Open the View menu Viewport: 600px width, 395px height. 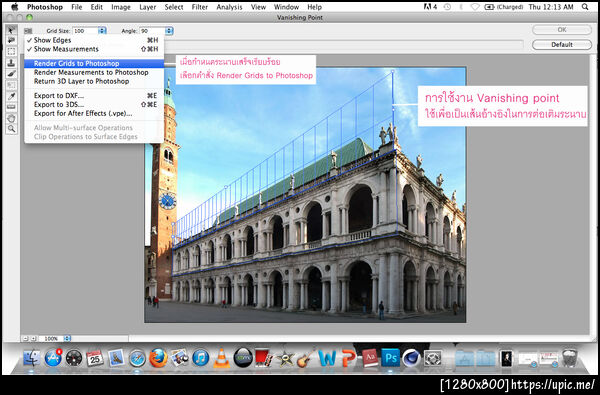[258, 7]
